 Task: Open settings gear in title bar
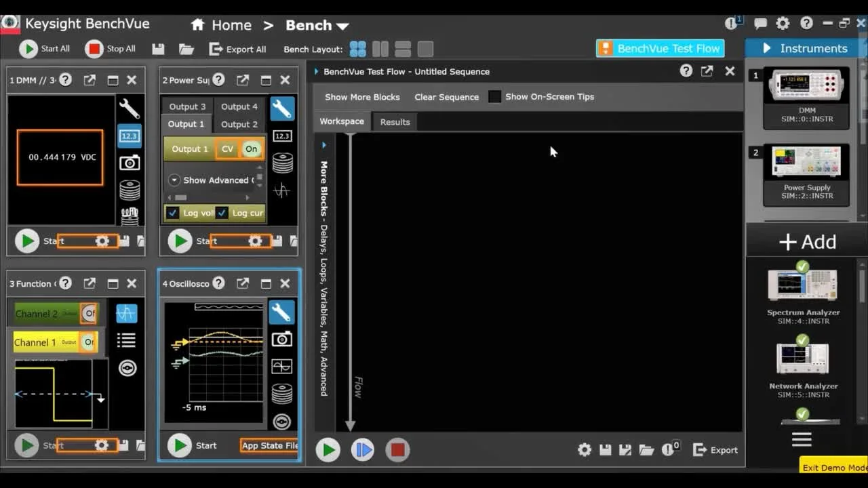click(x=783, y=24)
